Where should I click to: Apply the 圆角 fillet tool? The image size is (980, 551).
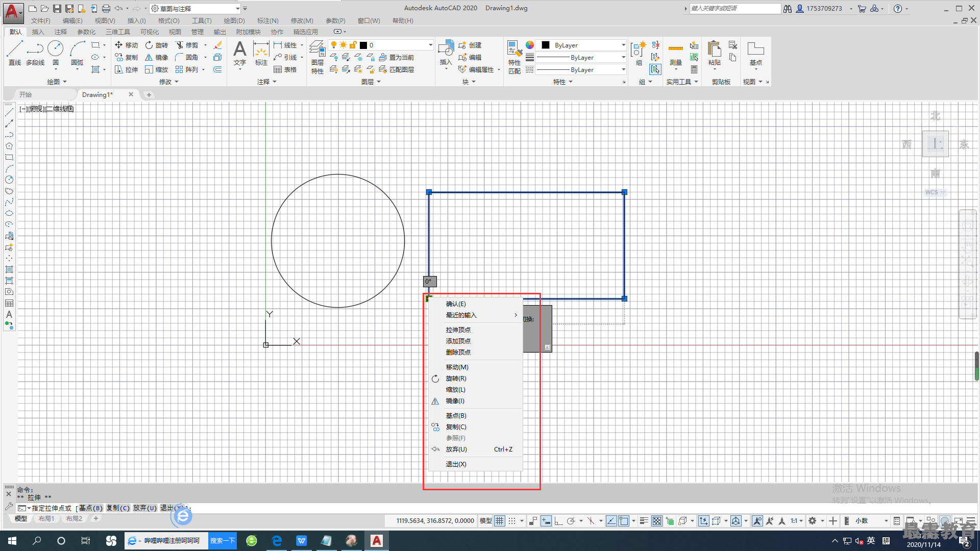coord(187,57)
